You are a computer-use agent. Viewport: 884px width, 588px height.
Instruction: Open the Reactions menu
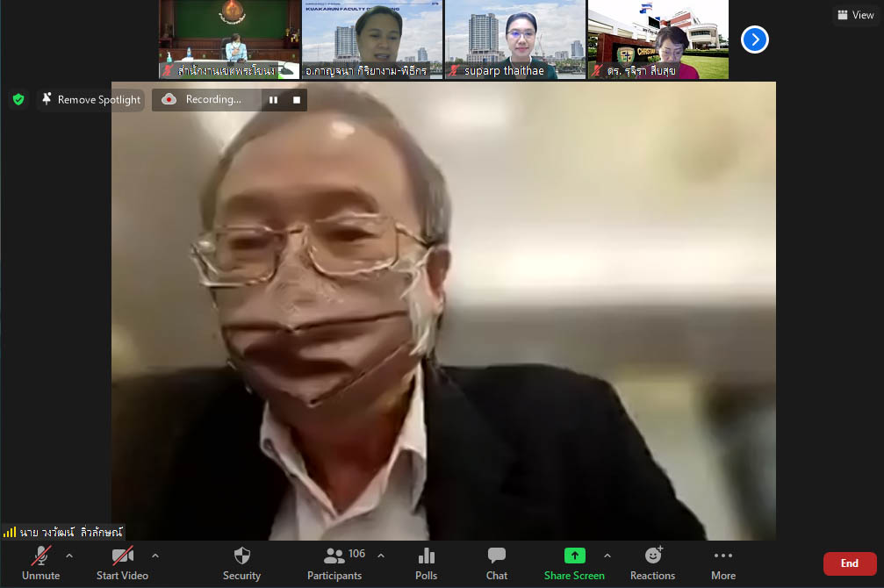click(653, 563)
